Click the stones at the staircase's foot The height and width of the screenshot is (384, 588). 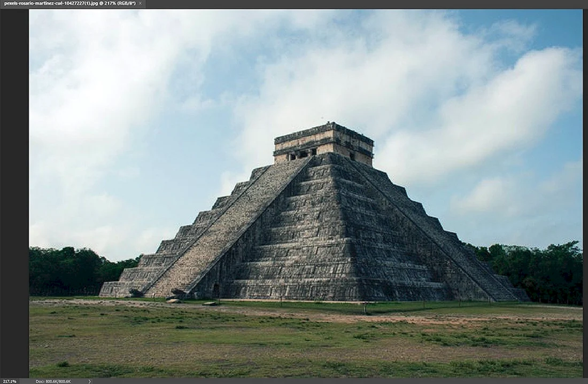coord(175,295)
